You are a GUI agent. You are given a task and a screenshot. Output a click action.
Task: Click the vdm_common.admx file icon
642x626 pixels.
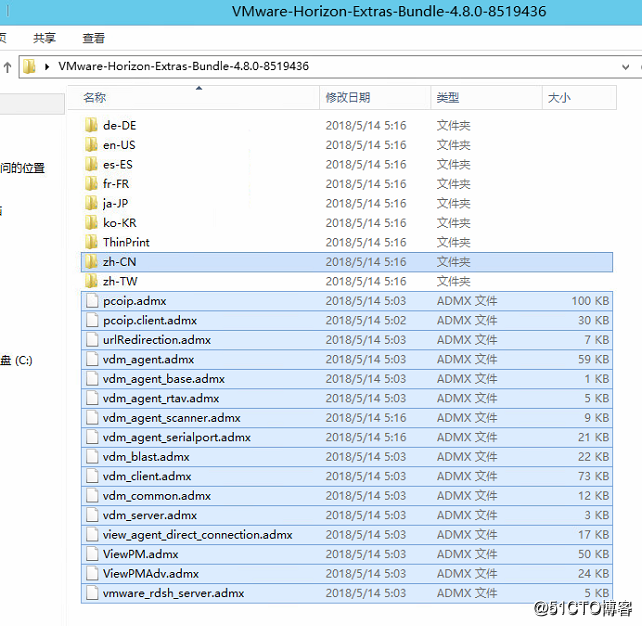pyautogui.click(x=92, y=495)
